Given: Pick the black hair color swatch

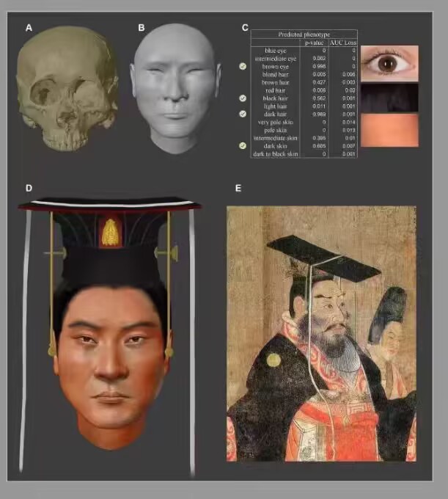Looking at the screenshot, I should click(x=389, y=98).
